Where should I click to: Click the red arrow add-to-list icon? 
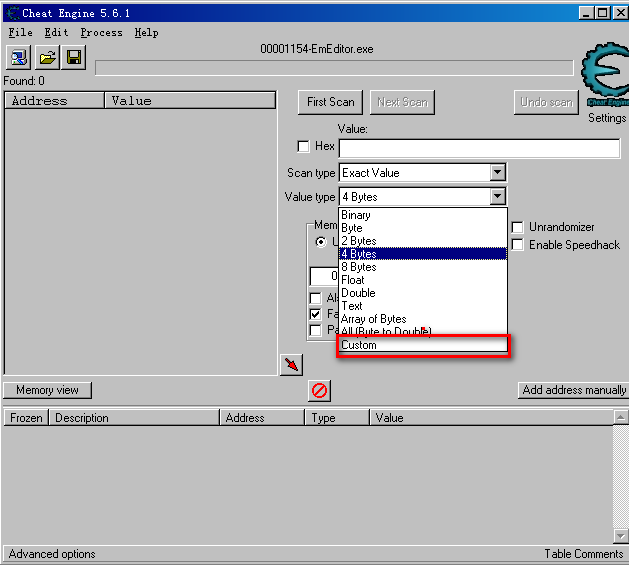click(291, 365)
